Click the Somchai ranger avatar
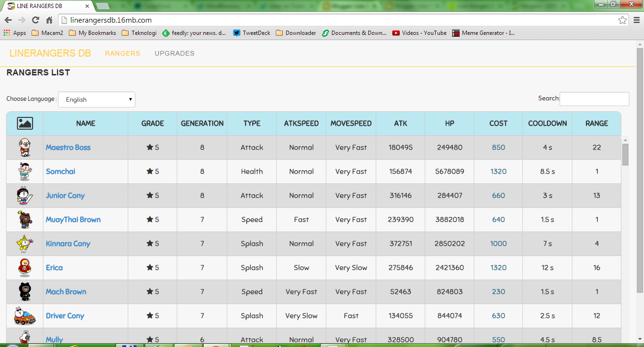This screenshot has height=347, width=644. tap(25, 172)
